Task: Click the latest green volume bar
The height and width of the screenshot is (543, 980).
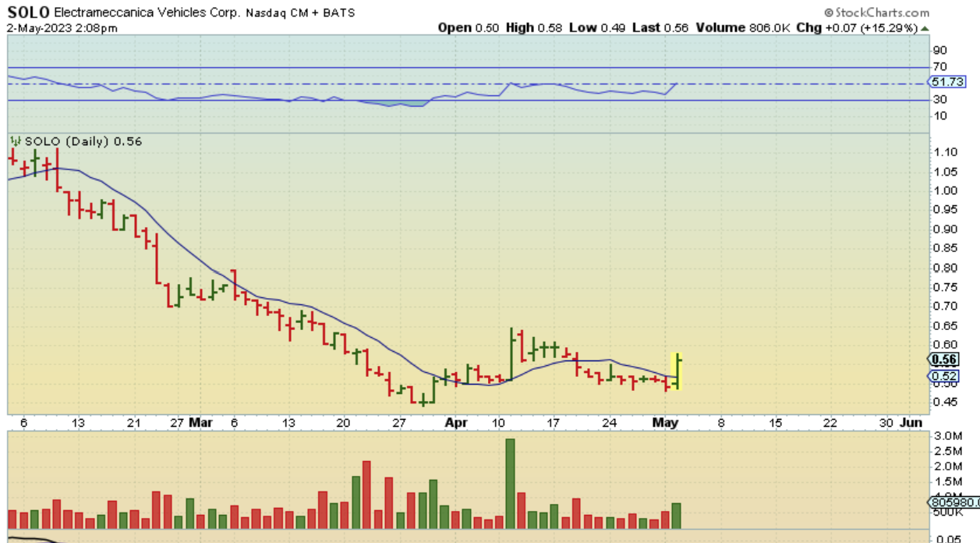Action: [x=676, y=516]
